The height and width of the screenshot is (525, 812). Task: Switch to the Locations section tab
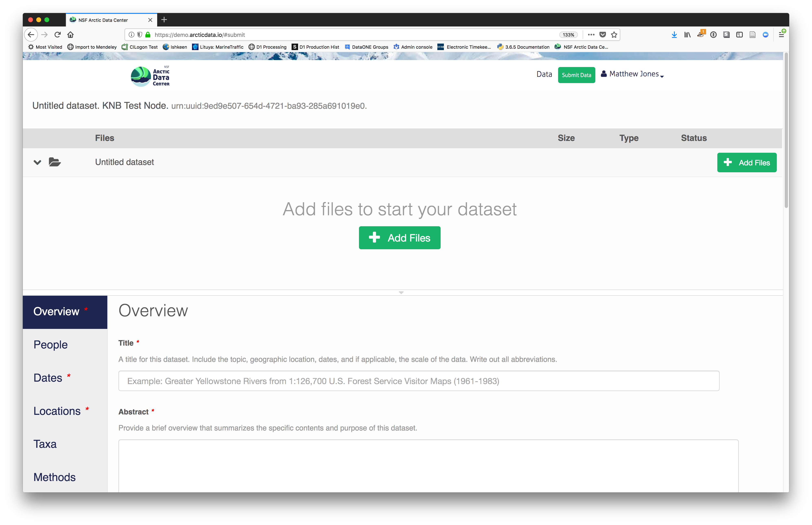(65, 411)
